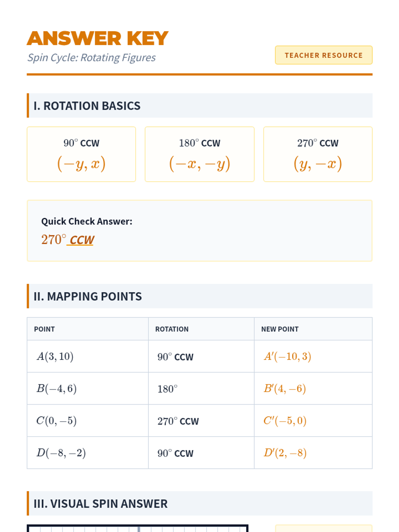Screen dimensions: 399x532
Task: Click the 270° CCW rule card formula (y, −x)
Action: coord(318,164)
